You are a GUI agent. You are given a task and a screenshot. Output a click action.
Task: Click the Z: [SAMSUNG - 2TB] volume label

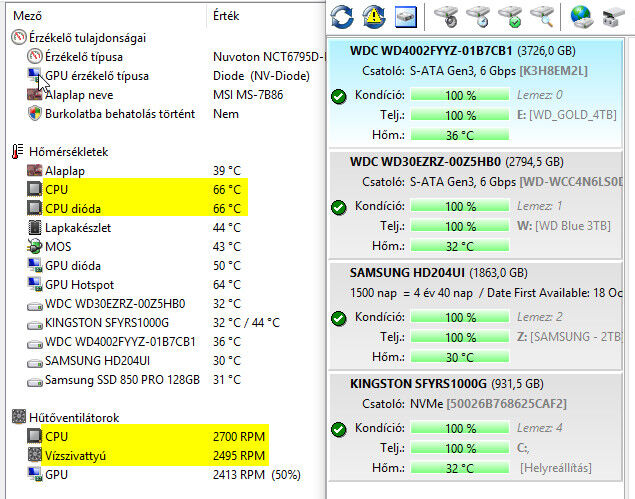pos(569,337)
